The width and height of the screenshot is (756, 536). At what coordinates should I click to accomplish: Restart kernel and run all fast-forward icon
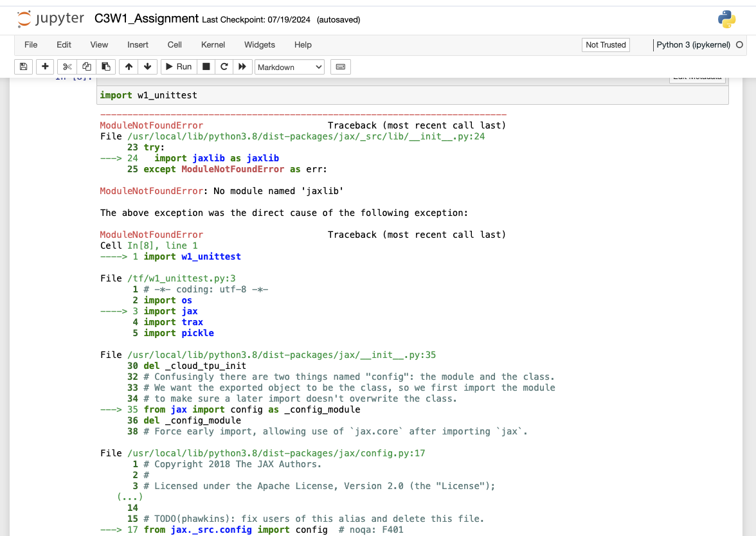242,67
